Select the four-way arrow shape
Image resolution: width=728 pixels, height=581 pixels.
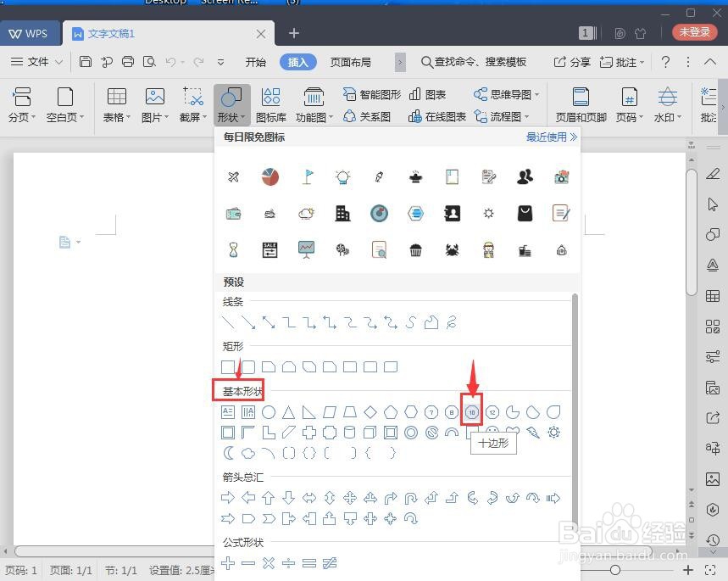(x=350, y=498)
